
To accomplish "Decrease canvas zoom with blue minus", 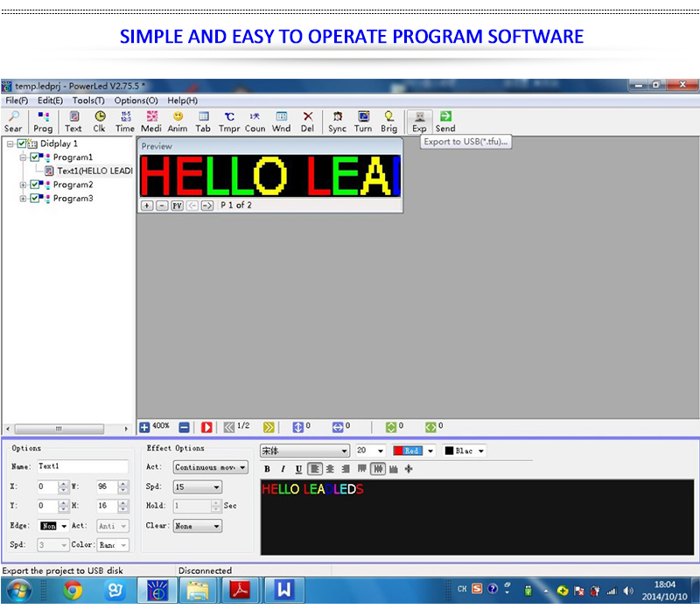I will [184, 427].
